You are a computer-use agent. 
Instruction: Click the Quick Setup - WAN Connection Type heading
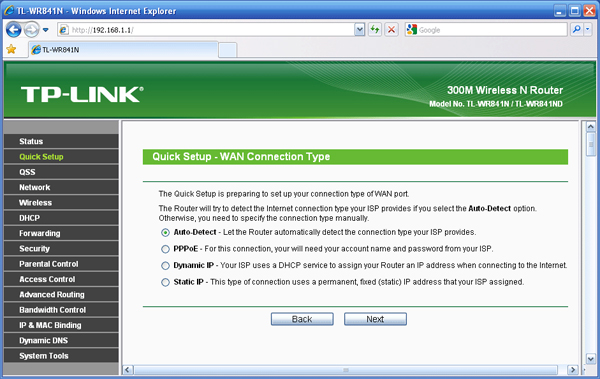coord(241,157)
